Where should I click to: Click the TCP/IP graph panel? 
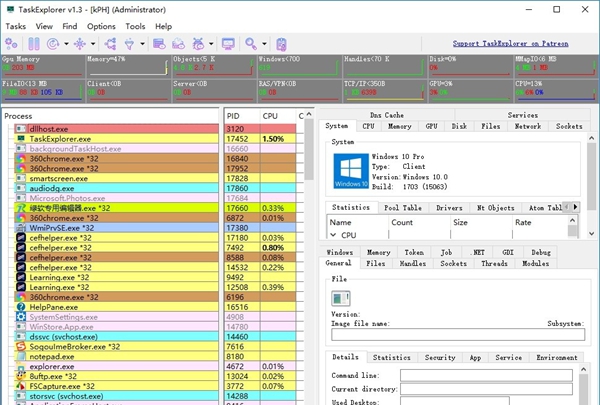(x=385, y=91)
